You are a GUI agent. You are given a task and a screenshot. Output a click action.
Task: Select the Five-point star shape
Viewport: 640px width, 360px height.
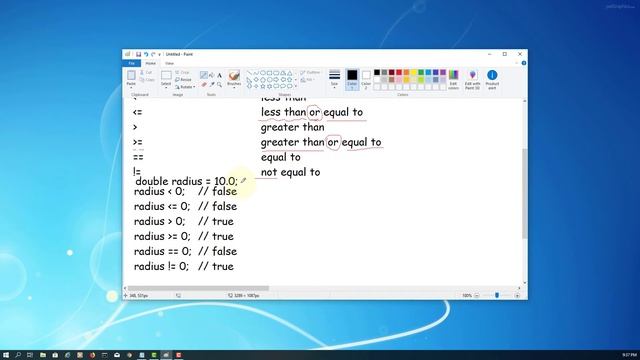coord(263,86)
